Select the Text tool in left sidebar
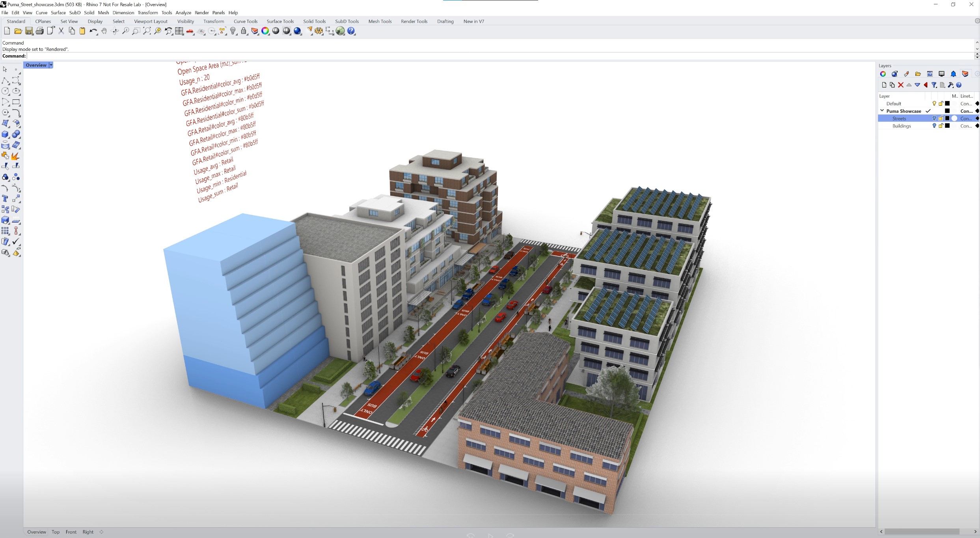 (5, 198)
